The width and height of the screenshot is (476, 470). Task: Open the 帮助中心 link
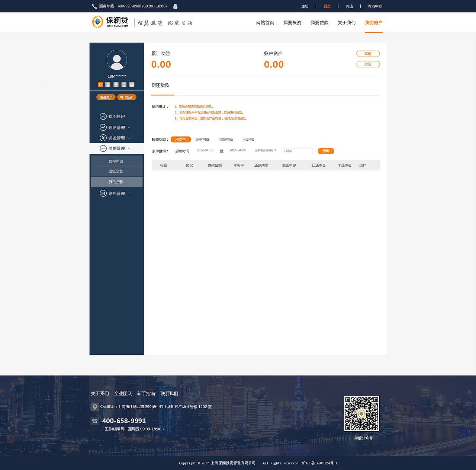(x=375, y=6)
